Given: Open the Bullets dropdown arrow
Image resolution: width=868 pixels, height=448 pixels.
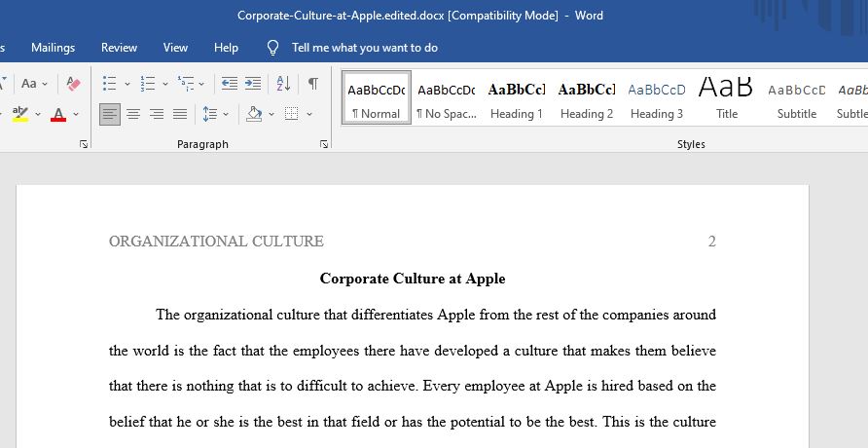Looking at the screenshot, I should (127, 84).
